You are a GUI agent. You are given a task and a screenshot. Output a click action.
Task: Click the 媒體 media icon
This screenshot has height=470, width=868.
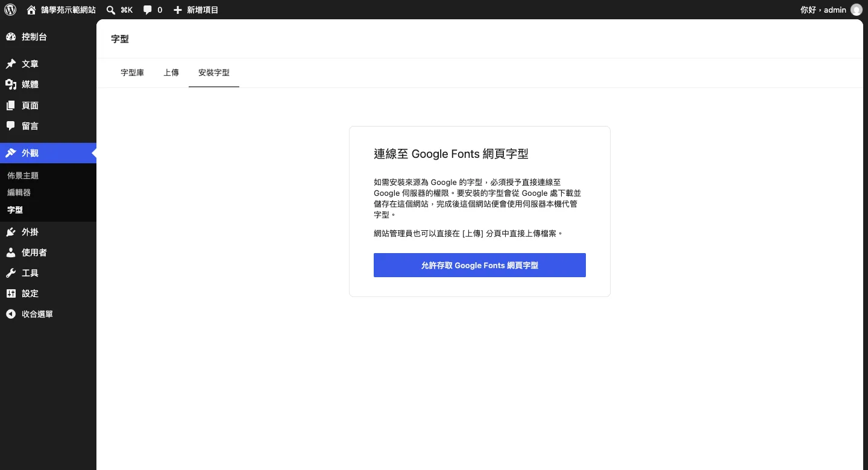[11, 84]
